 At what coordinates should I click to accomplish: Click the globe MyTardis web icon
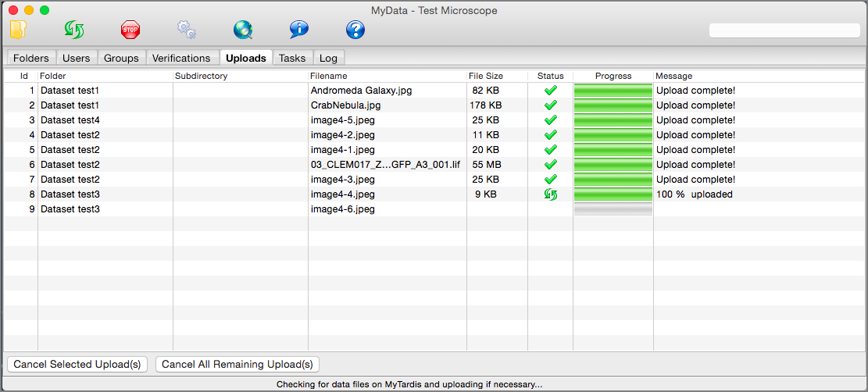pos(243,30)
